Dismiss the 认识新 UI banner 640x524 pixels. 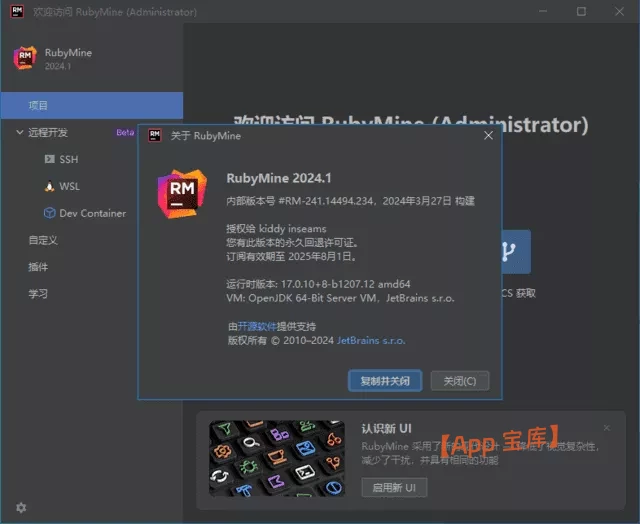coord(607,428)
